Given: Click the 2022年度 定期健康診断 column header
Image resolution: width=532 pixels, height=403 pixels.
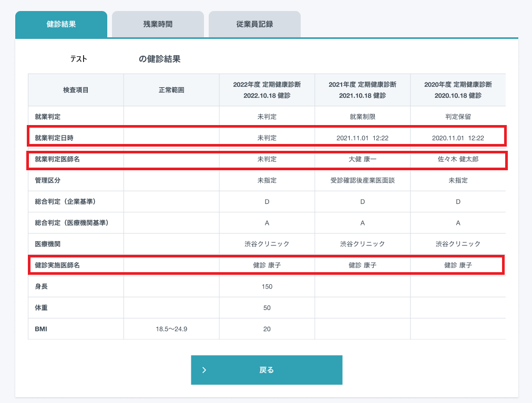Looking at the screenshot, I should 266,89.
